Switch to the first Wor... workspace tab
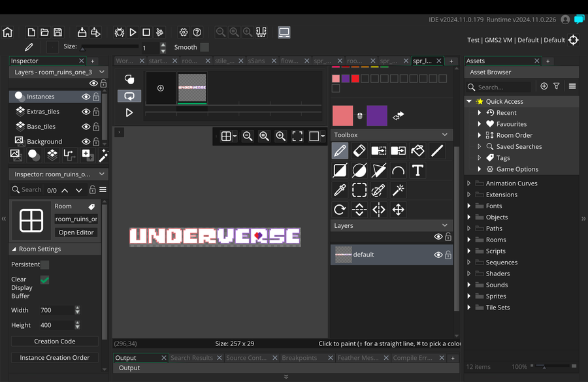This screenshot has height=382, width=588. pyautogui.click(x=125, y=61)
